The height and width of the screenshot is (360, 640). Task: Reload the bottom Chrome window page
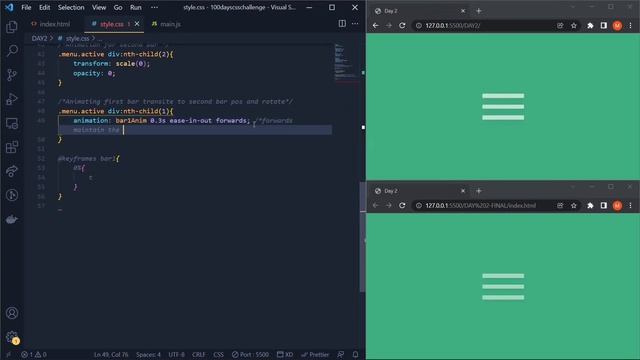[x=402, y=205]
